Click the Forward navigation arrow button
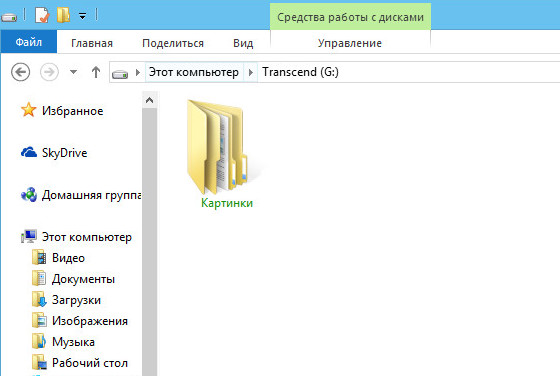Image resolution: width=560 pixels, height=376 pixels. point(49,72)
